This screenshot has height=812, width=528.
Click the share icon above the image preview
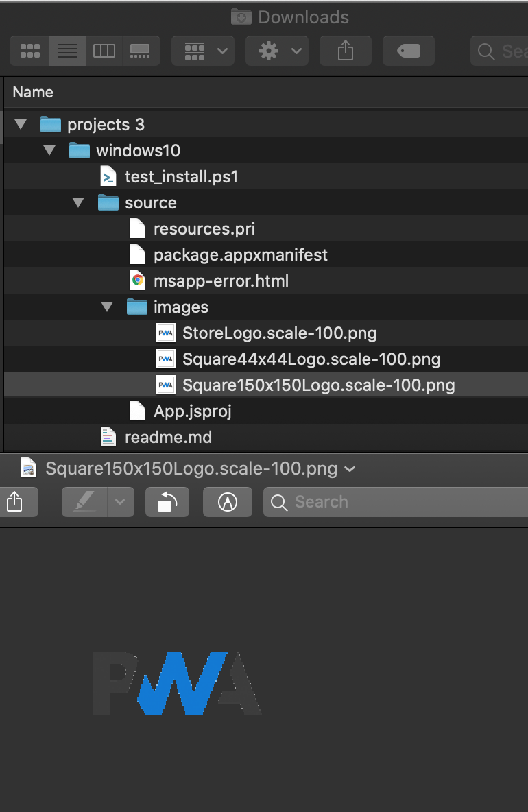[19, 502]
